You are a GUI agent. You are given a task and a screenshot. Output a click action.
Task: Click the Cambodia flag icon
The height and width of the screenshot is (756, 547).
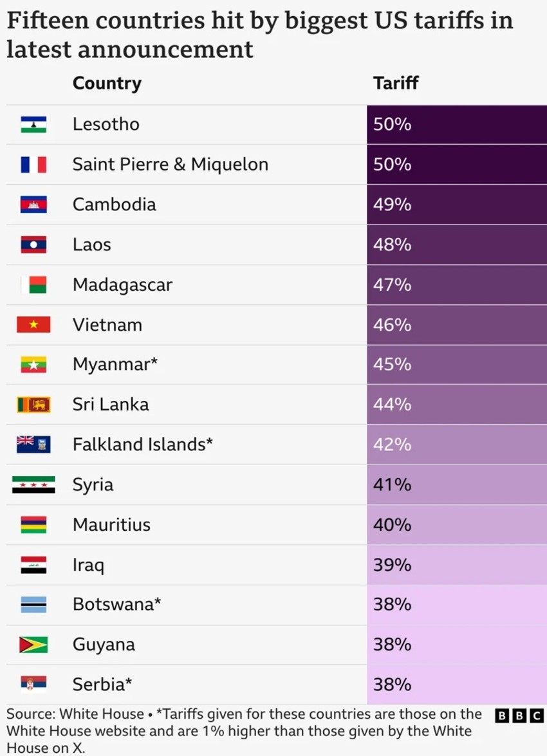click(33, 205)
